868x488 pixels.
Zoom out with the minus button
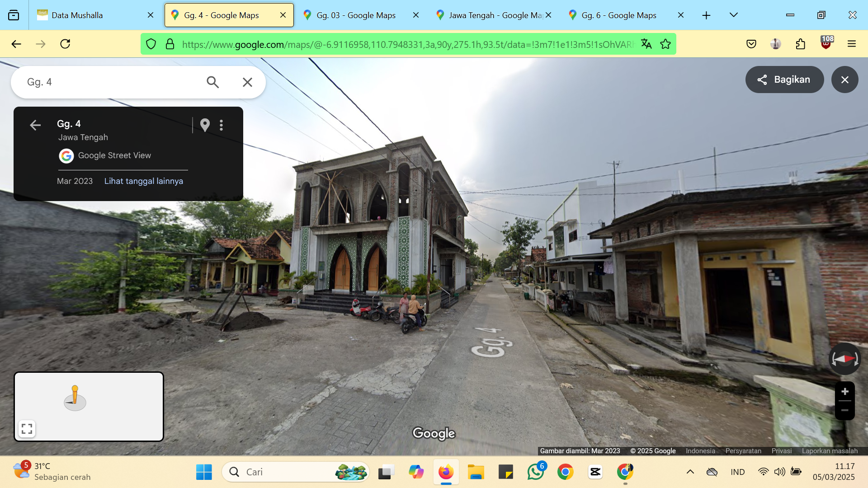844,410
